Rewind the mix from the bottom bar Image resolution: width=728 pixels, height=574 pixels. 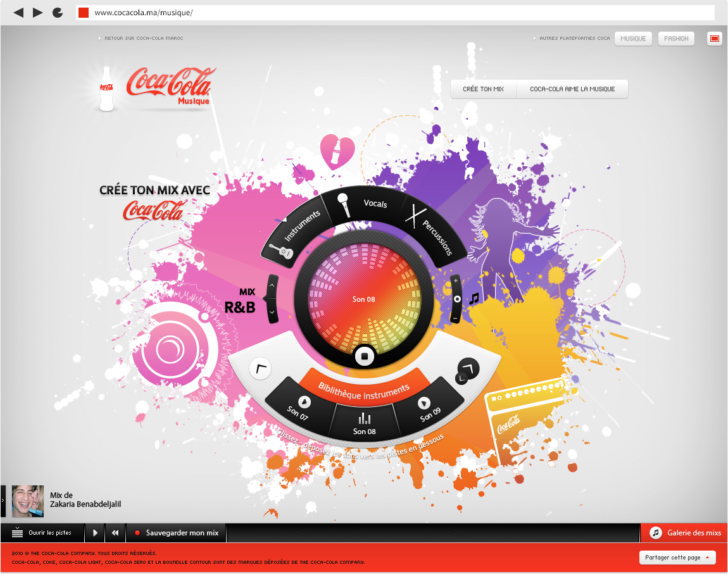115,533
